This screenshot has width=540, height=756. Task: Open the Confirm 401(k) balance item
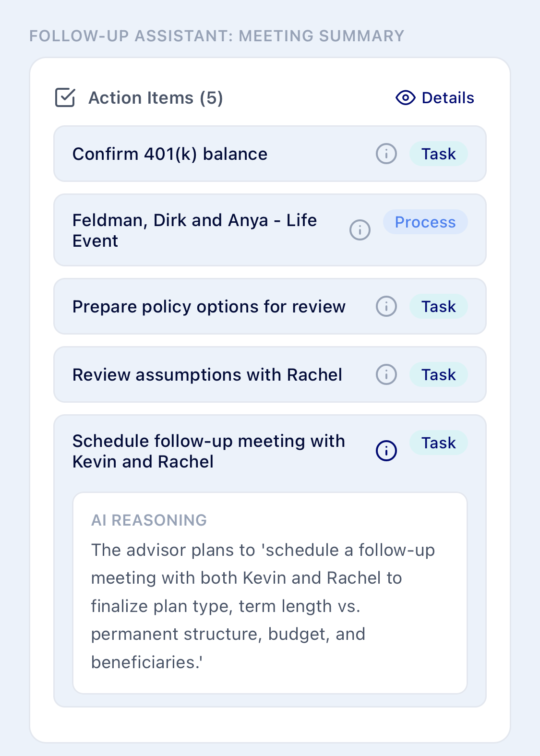pos(270,154)
